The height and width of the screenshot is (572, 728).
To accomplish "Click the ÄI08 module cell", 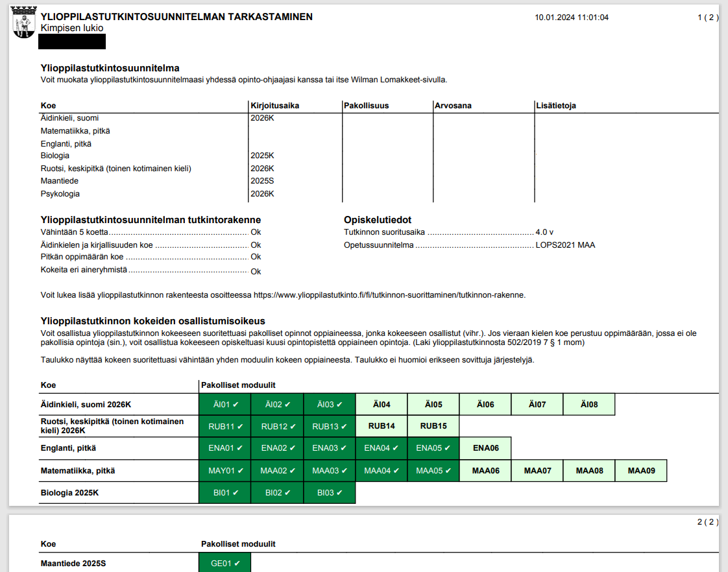I will (589, 405).
